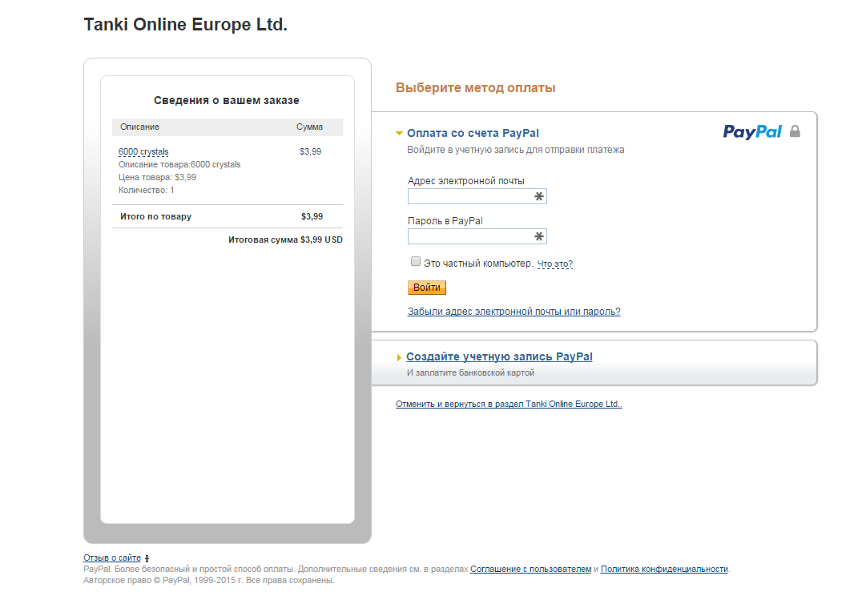Click the И заплатите банковской картой text
The height and width of the screenshot is (616, 866).
click(470, 373)
